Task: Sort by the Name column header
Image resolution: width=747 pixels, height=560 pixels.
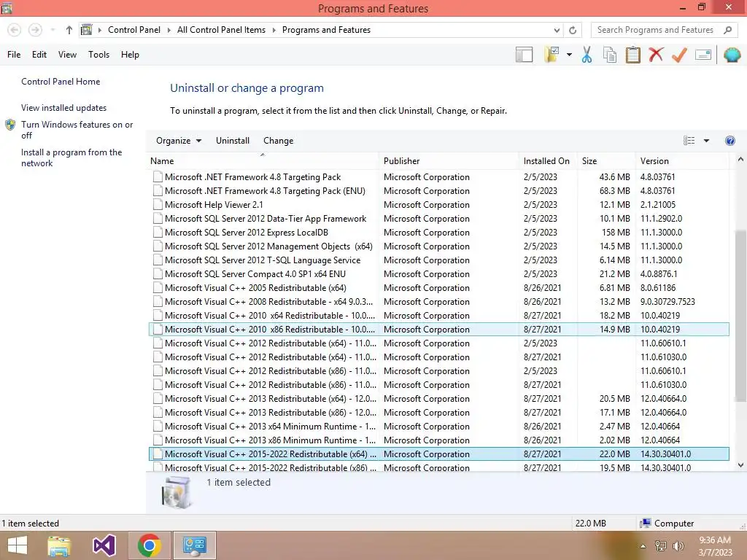Action: [x=263, y=161]
